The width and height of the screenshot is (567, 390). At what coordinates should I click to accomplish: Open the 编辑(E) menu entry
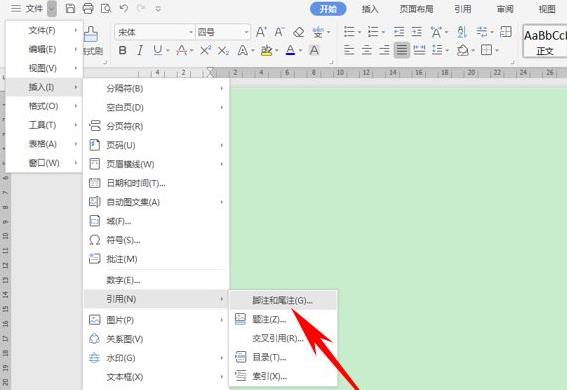[44, 49]
